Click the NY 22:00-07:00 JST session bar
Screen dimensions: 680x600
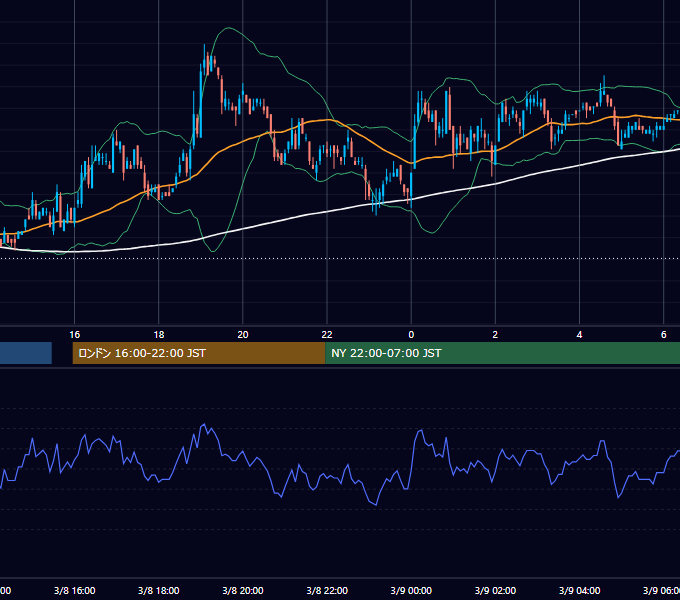tap(502, 353)
